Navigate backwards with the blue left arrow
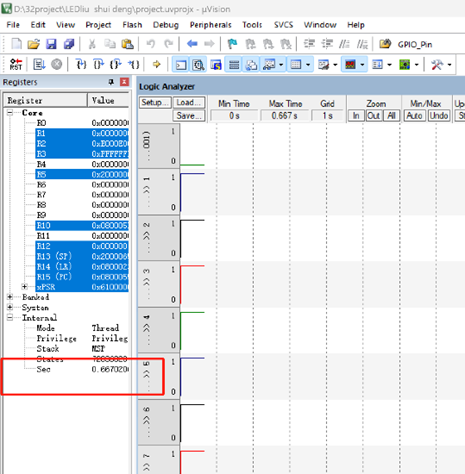 pyautogui.click(x=192, y=44)
